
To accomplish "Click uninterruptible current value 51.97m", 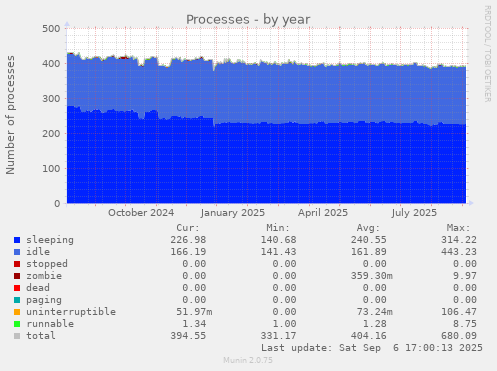I will point(194,312).
